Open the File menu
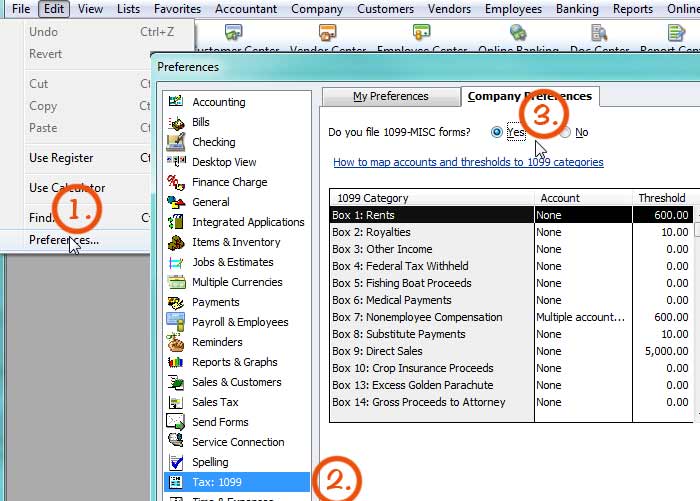 point(21,9)
